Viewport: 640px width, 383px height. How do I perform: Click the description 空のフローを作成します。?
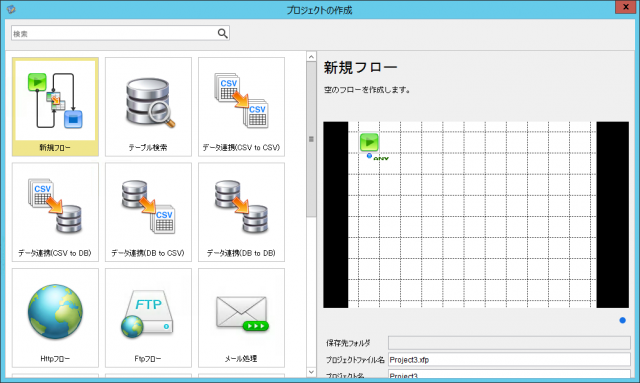tap(367, 90)
